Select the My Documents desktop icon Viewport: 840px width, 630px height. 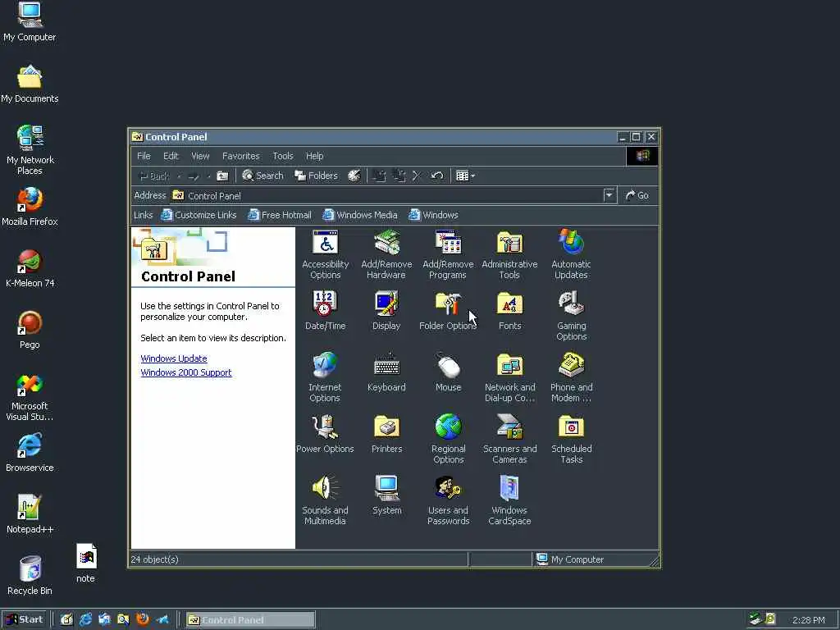point(30,83)
